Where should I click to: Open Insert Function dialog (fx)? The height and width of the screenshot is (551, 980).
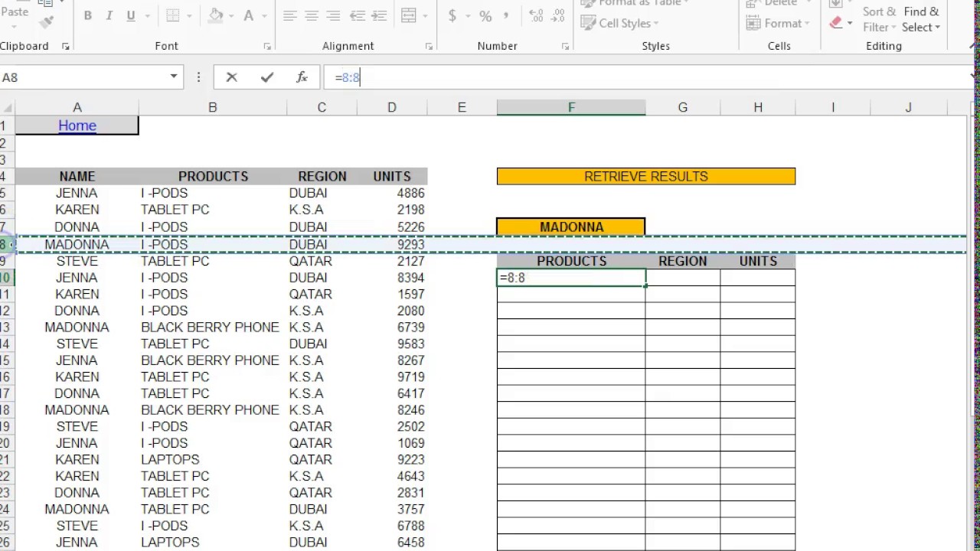tap(302, 77)
